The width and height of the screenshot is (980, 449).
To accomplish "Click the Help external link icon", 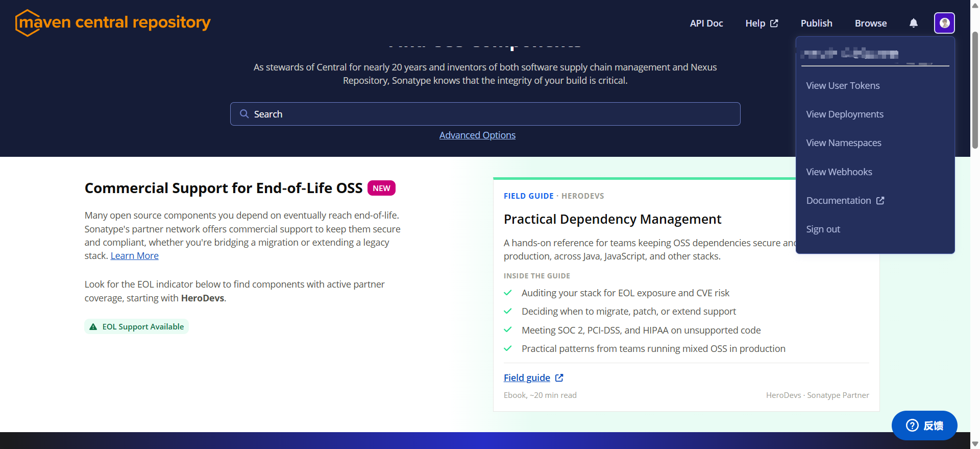I will pos(774,23).
